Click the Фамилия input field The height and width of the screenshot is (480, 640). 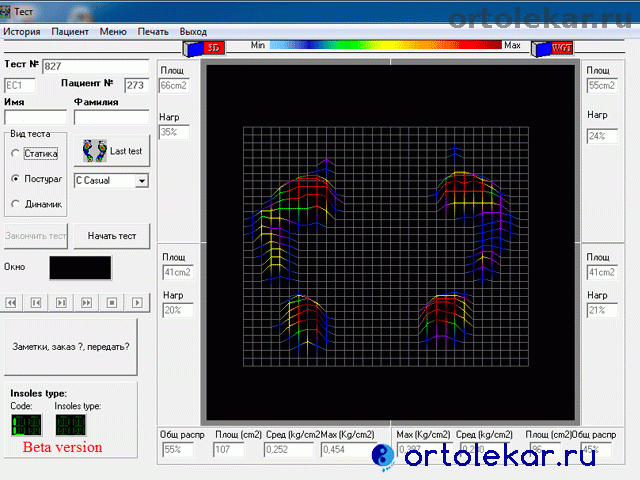pos(111,118)
